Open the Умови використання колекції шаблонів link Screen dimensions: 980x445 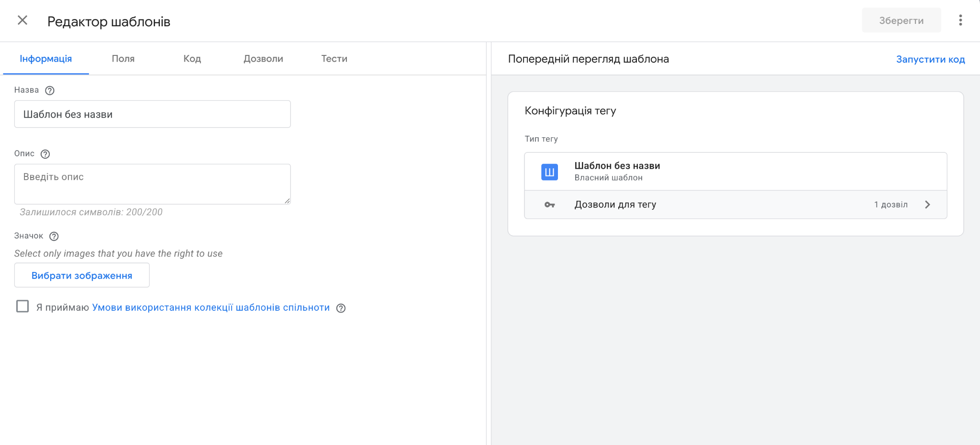pyautogui.click(x=211, y=307)
